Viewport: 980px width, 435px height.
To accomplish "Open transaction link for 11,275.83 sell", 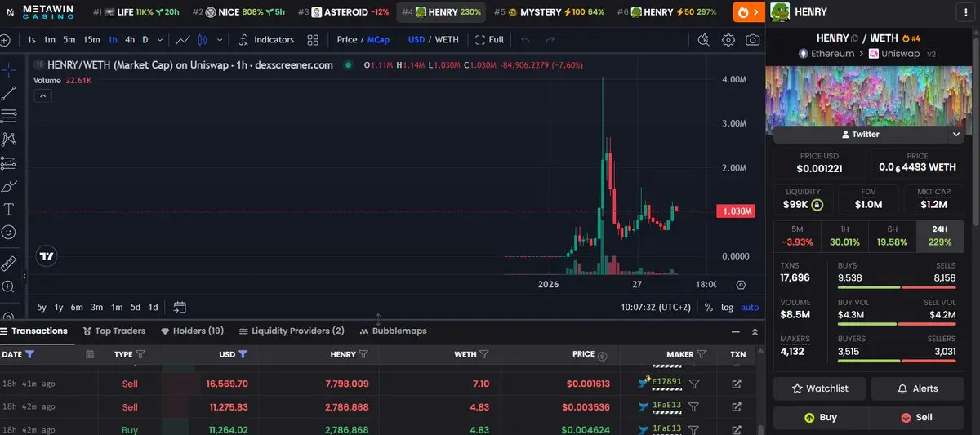I will point(737,406).
